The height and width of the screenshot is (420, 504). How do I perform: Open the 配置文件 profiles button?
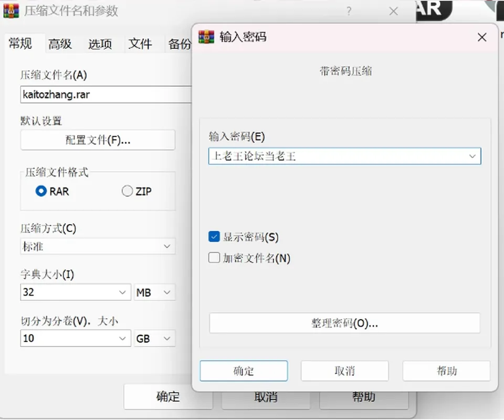click(x=98, y=140)
